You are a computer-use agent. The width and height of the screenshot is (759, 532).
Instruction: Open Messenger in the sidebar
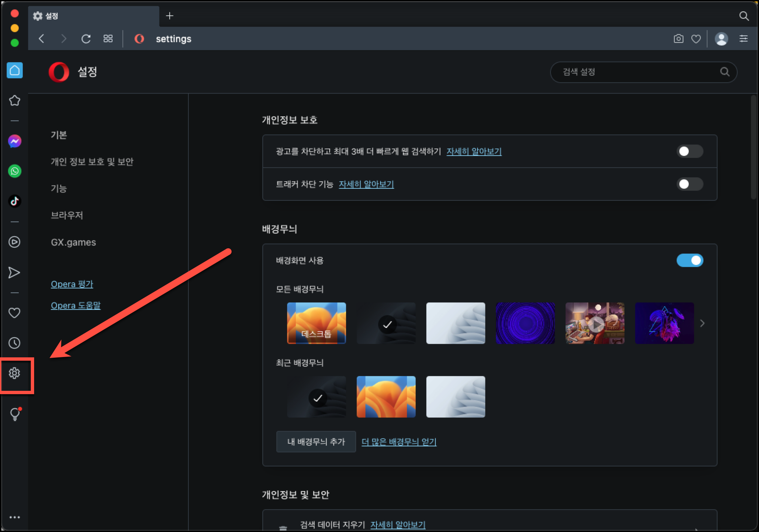[14, 141]
